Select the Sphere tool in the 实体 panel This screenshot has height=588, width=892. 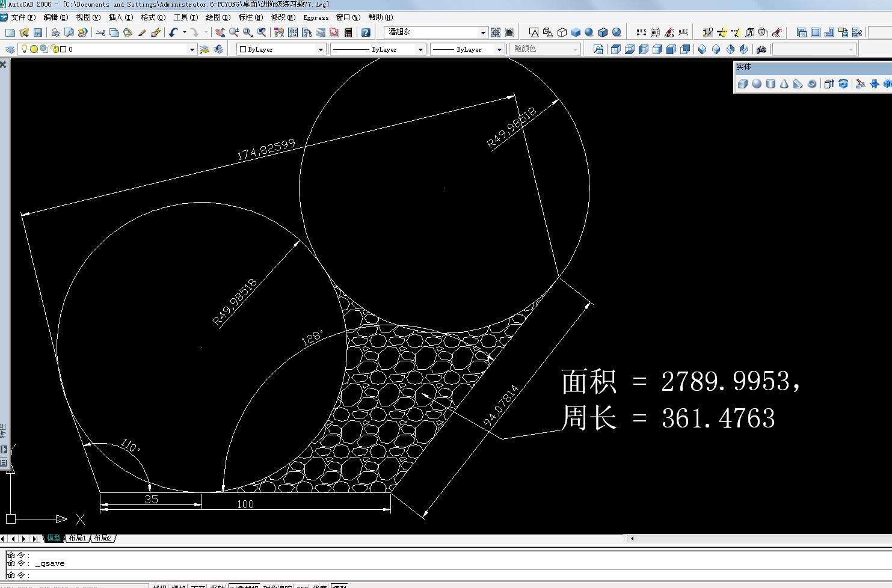point(757,84)
